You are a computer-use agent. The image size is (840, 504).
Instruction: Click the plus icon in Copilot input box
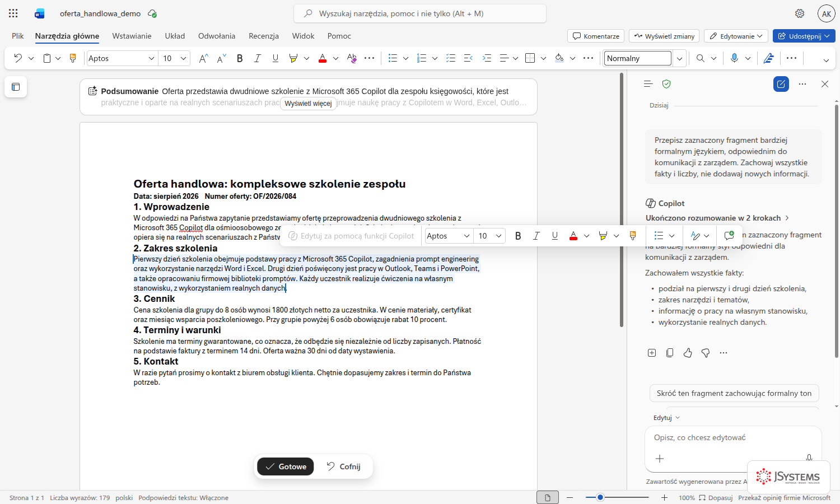[x=660, y=459]
